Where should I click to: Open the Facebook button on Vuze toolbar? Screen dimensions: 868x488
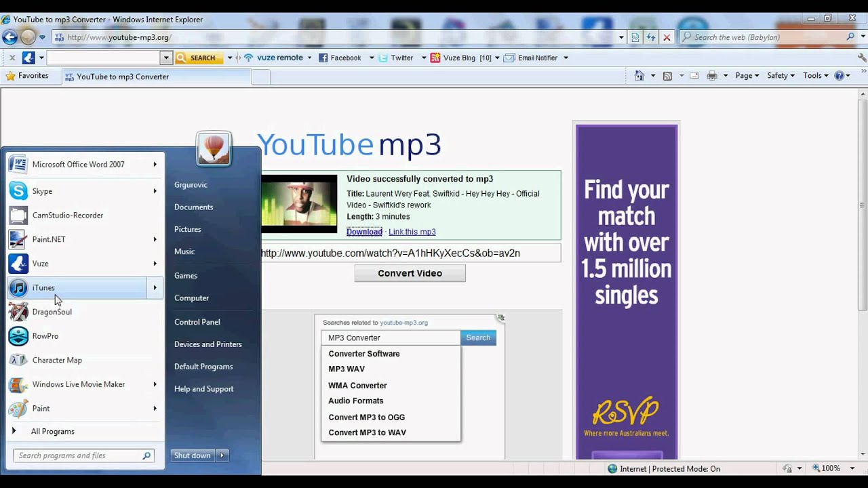click(340, 58)
